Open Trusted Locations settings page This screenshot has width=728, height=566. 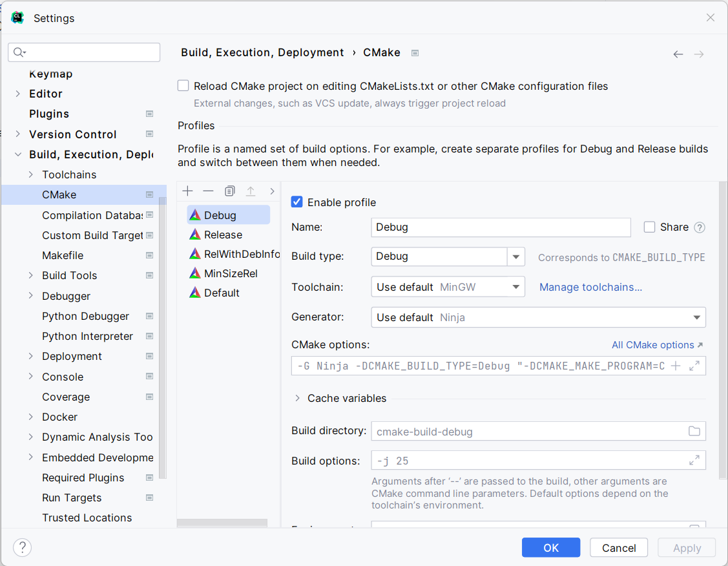pyautogui.click(x=87, y=518)
